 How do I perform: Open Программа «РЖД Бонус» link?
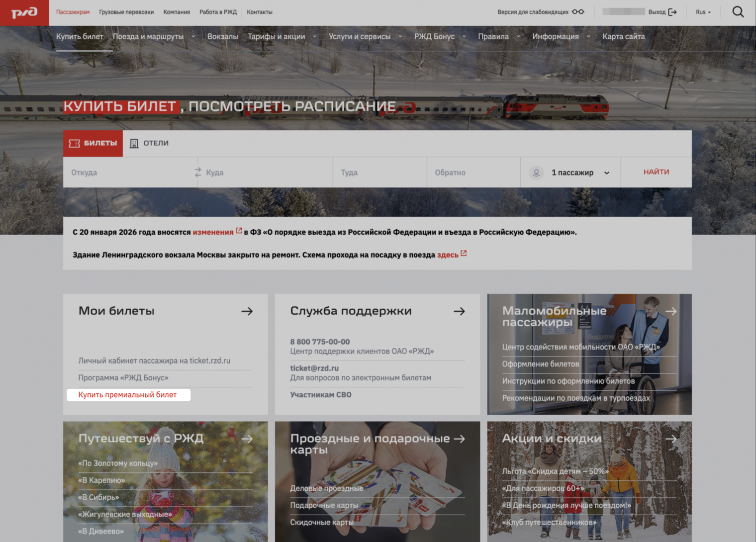[x=123, y=378]
